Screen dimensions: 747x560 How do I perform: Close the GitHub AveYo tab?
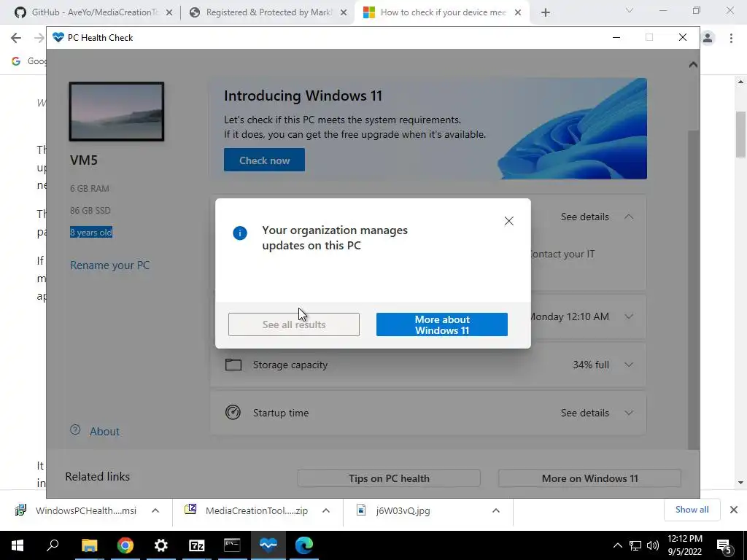169,13
